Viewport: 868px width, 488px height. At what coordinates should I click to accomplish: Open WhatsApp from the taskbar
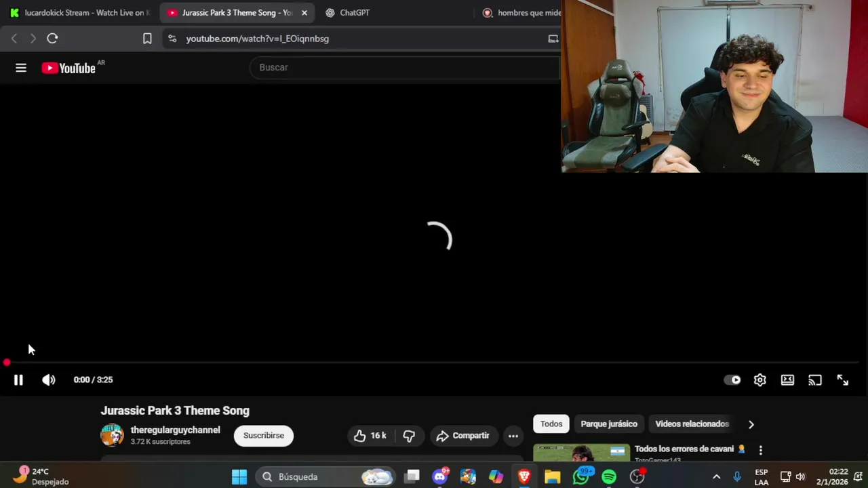pos(581,477)
